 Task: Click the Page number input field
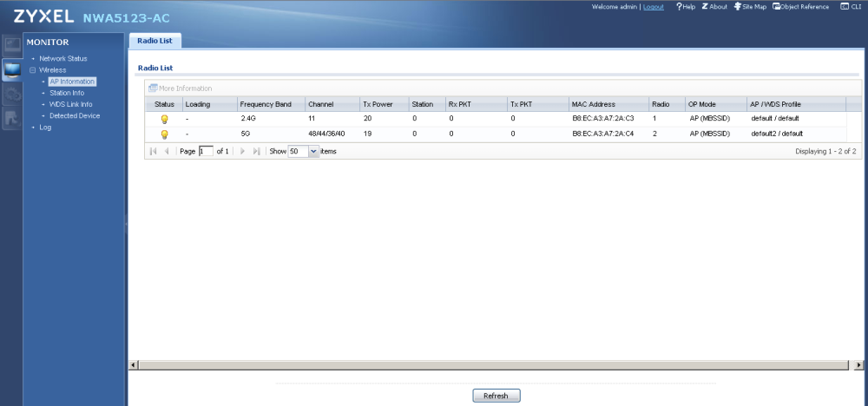(x=206, y=151)
